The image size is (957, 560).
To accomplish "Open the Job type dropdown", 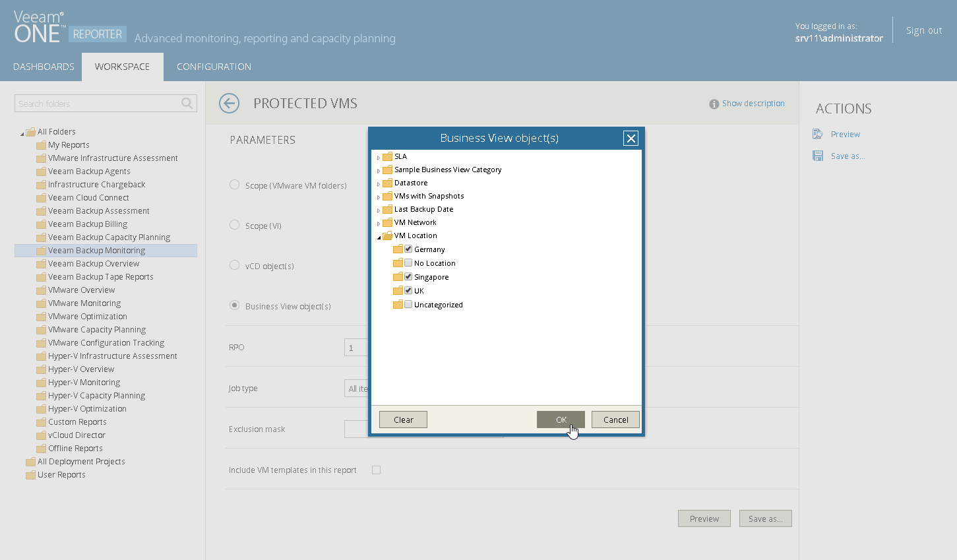I will coord(356,389).
